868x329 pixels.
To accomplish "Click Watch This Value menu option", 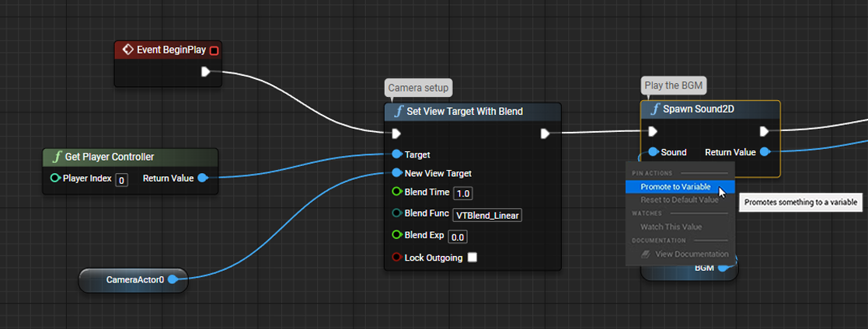I will pyautogui.click(x=671, y=227).
